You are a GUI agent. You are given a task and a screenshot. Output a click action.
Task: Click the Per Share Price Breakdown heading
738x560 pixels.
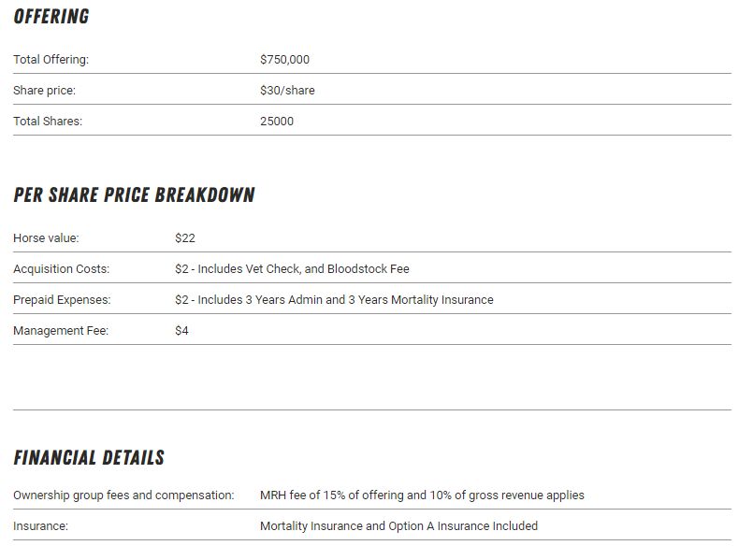[134, 195]
